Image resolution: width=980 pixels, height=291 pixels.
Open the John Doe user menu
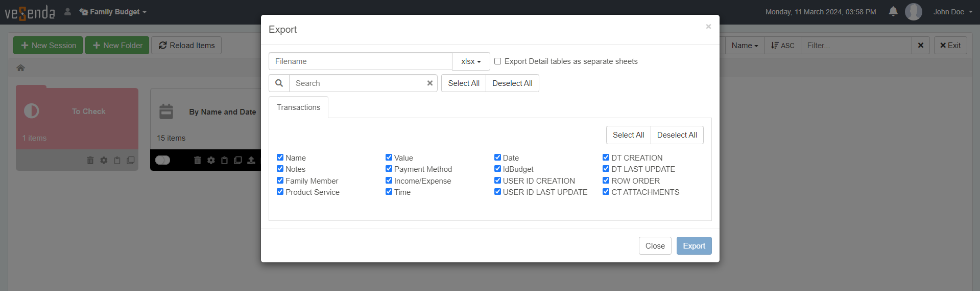[x=952, y=12]
